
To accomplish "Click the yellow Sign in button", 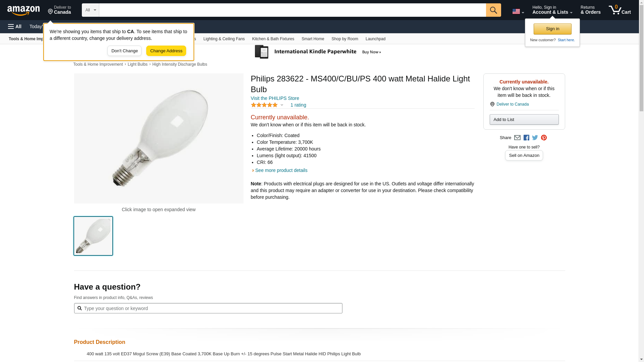I will click(x=552, y=29).
